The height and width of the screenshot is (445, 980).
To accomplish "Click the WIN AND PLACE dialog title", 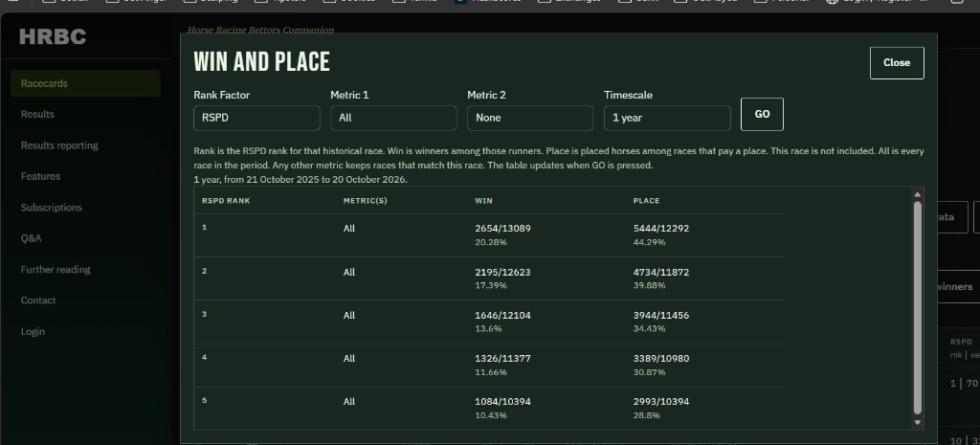I will [262, 62].
